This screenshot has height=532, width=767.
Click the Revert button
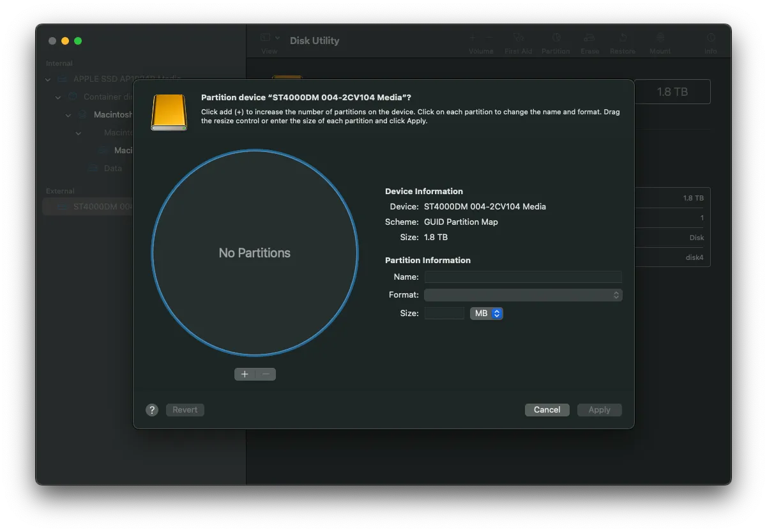185,410
